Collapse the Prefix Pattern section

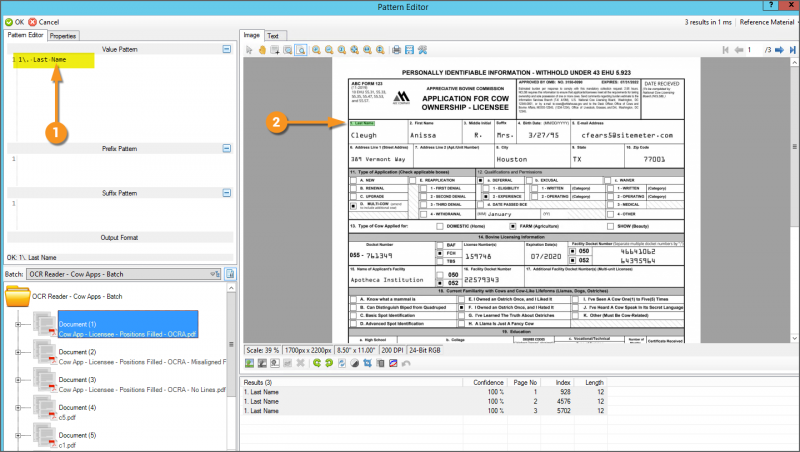(227, 147)
